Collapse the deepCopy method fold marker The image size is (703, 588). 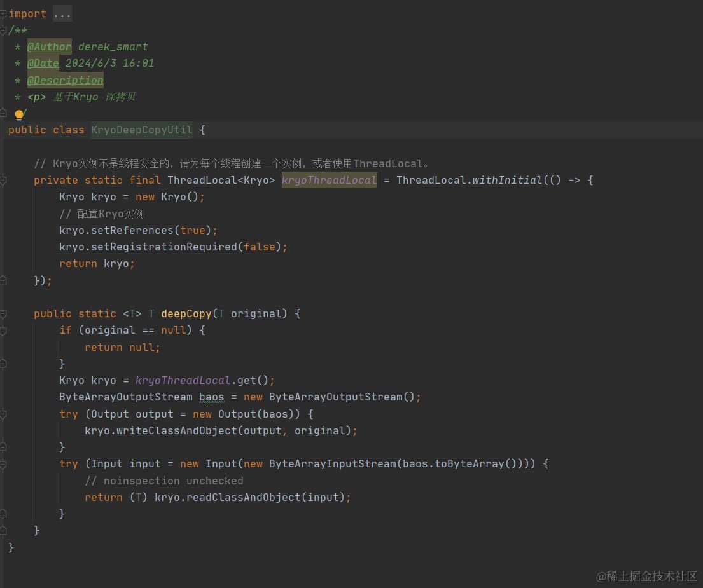(3, 314)
